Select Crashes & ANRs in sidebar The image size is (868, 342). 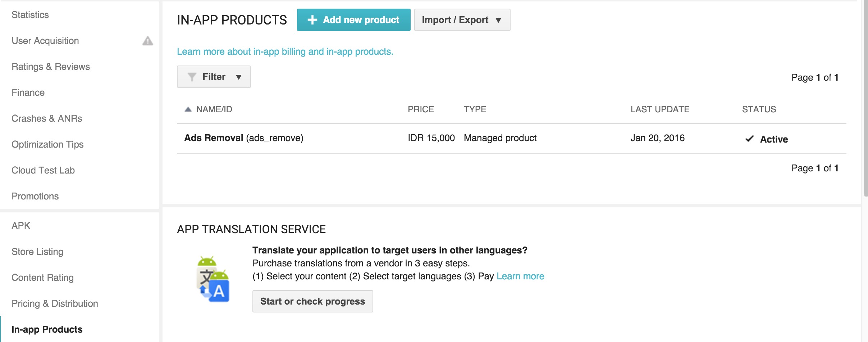click(x=47, y=119)
